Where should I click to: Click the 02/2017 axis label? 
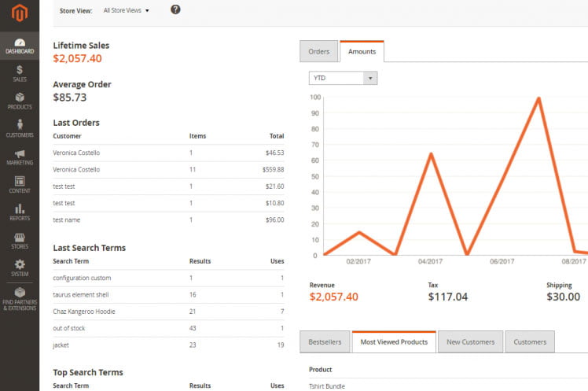tap(358, 261)
